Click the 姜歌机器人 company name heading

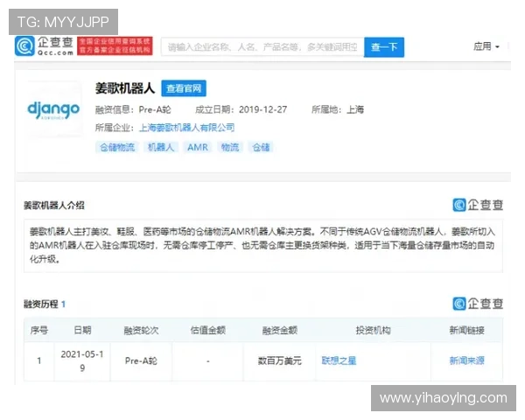[x=125, y=88]
